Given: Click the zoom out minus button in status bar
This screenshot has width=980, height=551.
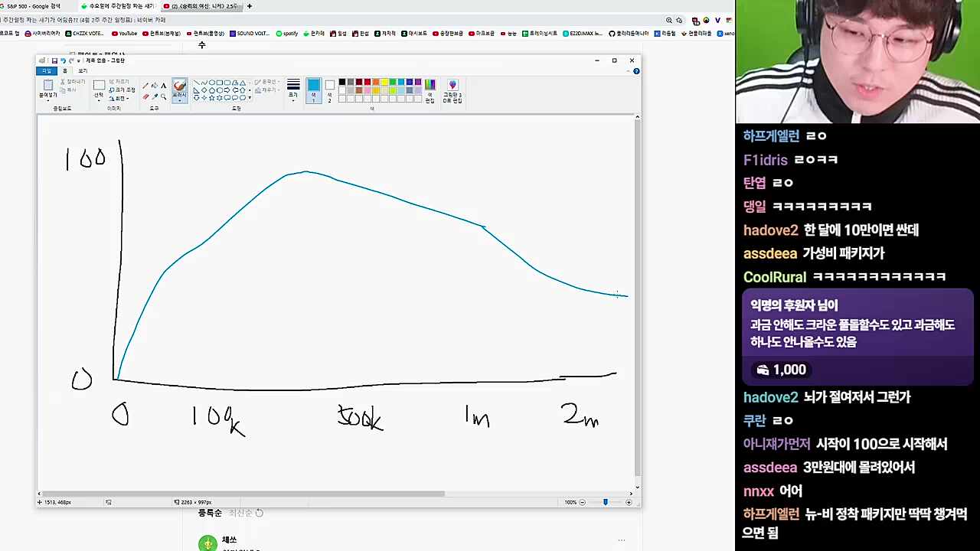Looking at the screenshot, I should pyautogui.click(x=582, y=502).
